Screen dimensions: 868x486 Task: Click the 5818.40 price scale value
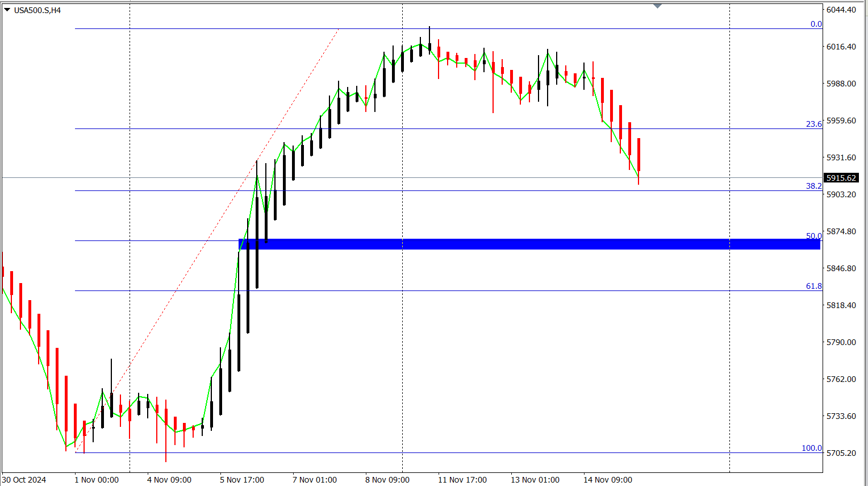tap(841, 305)
